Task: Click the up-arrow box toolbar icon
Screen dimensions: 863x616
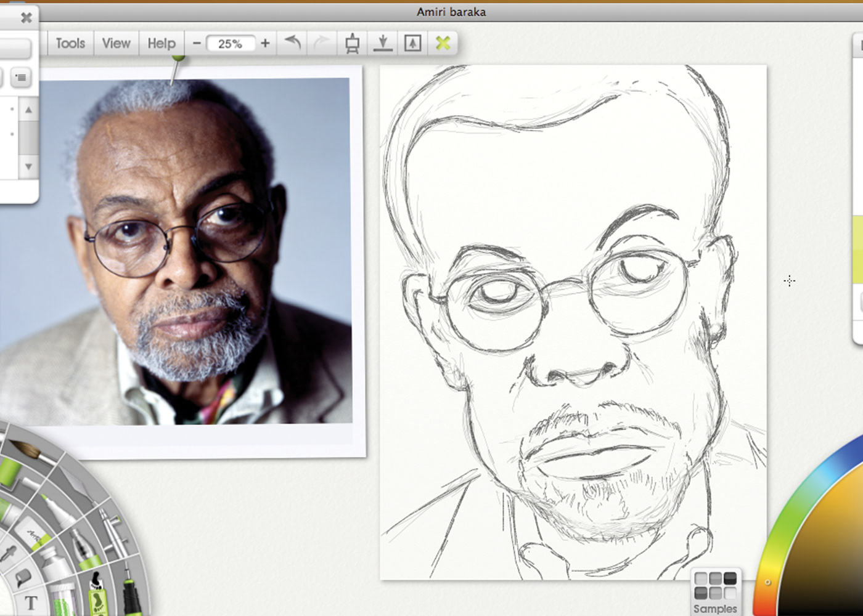Action: (x=412, y=43)
